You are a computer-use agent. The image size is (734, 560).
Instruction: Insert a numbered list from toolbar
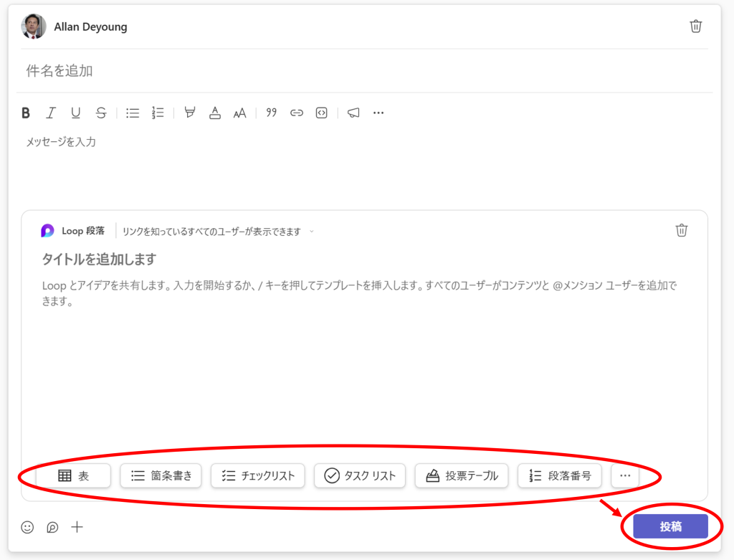tap(158, 113)
